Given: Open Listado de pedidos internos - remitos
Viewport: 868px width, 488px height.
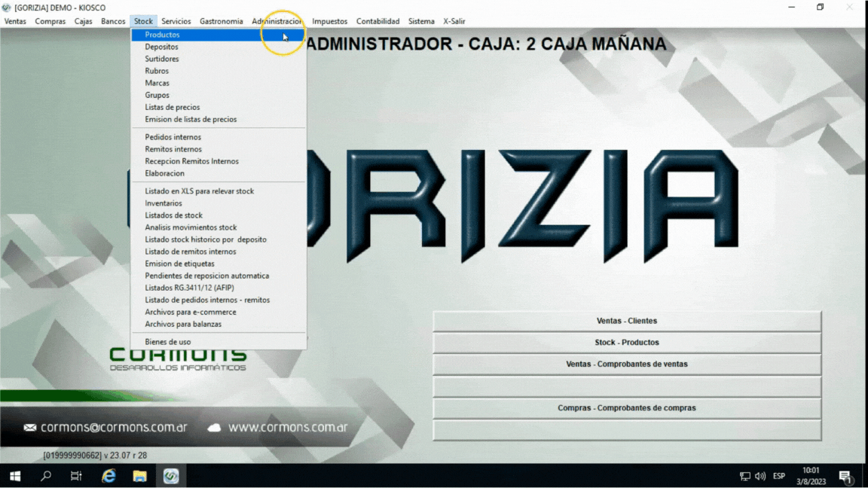Looking at the screenshot, I should point(218,300).
